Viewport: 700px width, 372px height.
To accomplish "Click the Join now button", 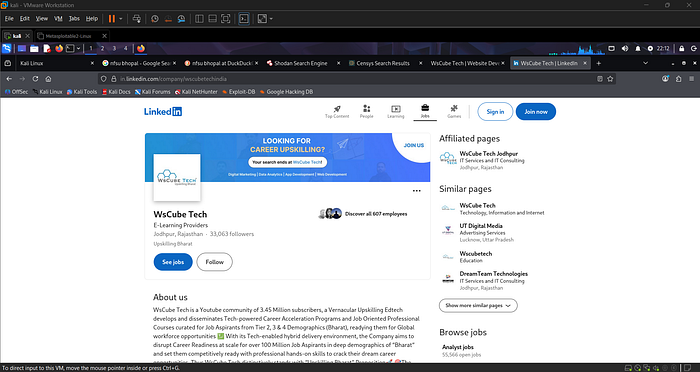I will (x=536, y=112).
